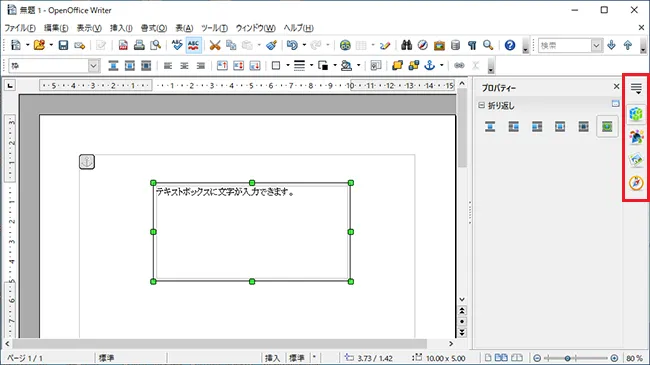Toggle nonprinting characters pilcrow icon
This screenshot has width=650, height=365.
click(472, 45)
